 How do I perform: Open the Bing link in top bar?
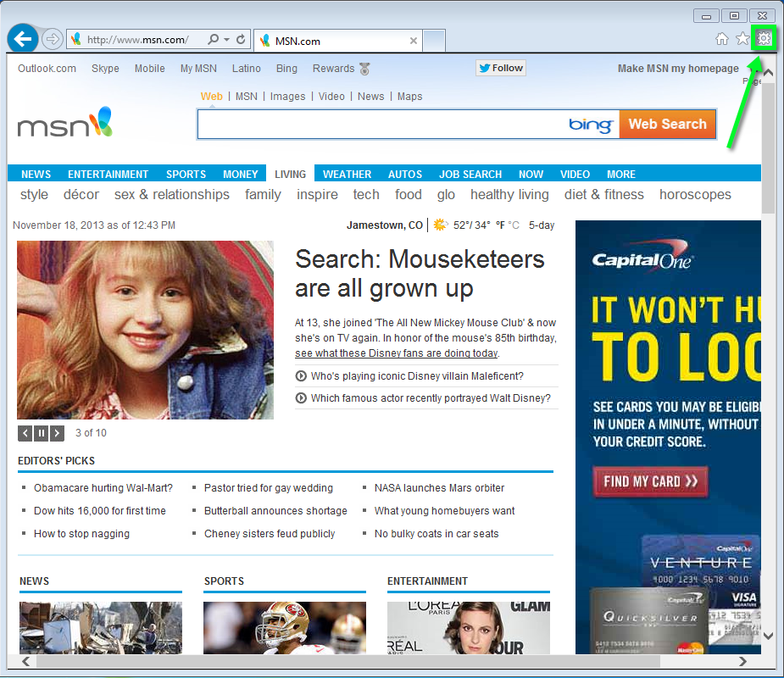(x=286, y=69)
